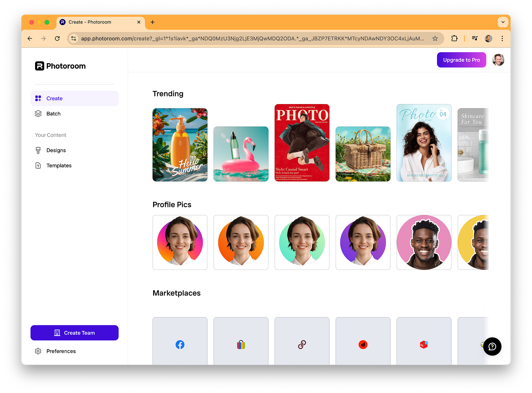532x393 pixels.
Task: Close the Create - Photoroom tab
Action: coord(139,22)
